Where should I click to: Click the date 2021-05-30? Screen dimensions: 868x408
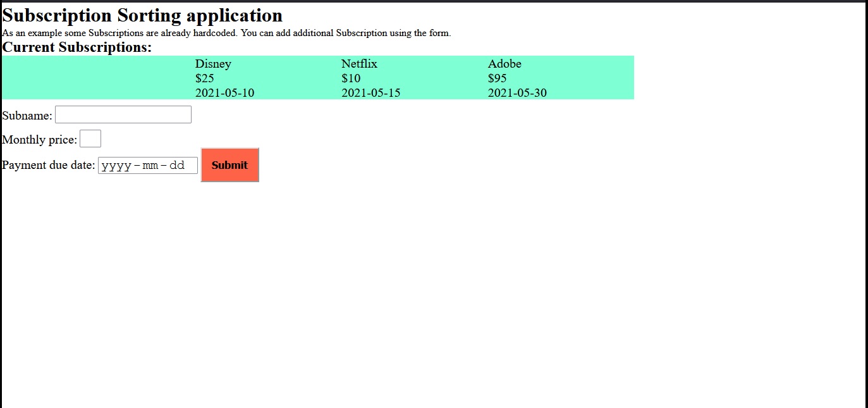click(517, 92)
